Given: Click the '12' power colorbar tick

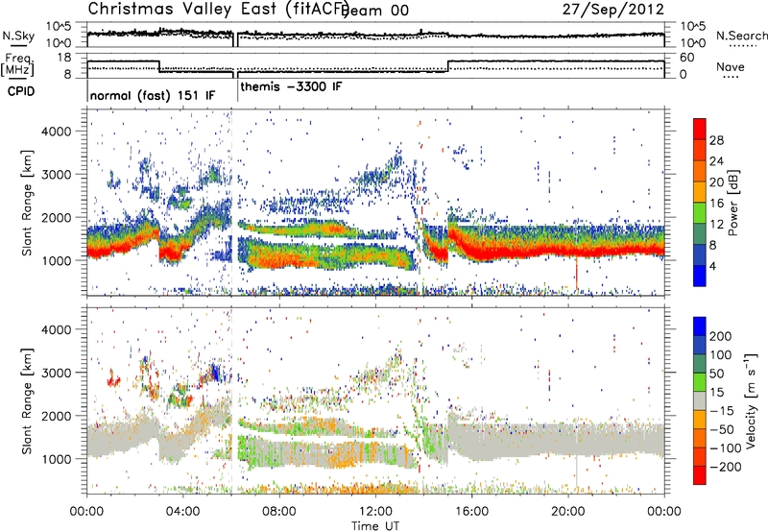Looking at the screenshot, I should pos(716,224).
